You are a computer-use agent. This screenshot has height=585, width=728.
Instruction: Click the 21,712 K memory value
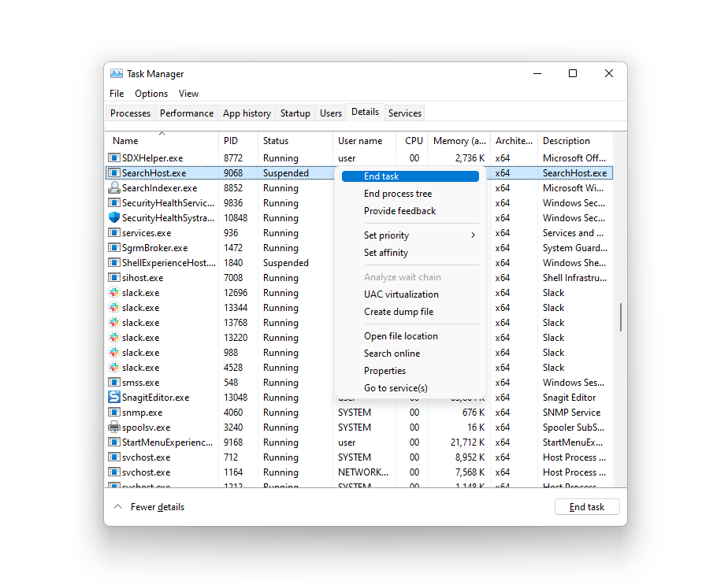pyautogui.click(x=467, y=442)
